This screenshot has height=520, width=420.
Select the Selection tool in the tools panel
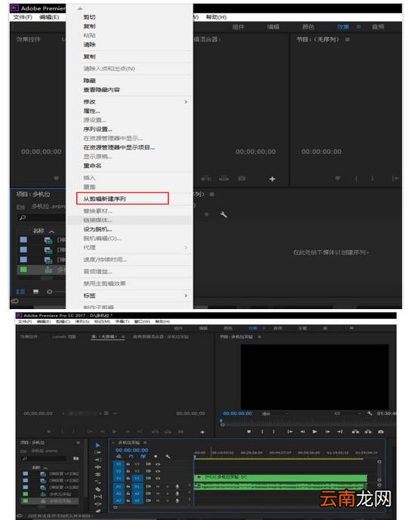pyautogui.click(x=97, y=445)
